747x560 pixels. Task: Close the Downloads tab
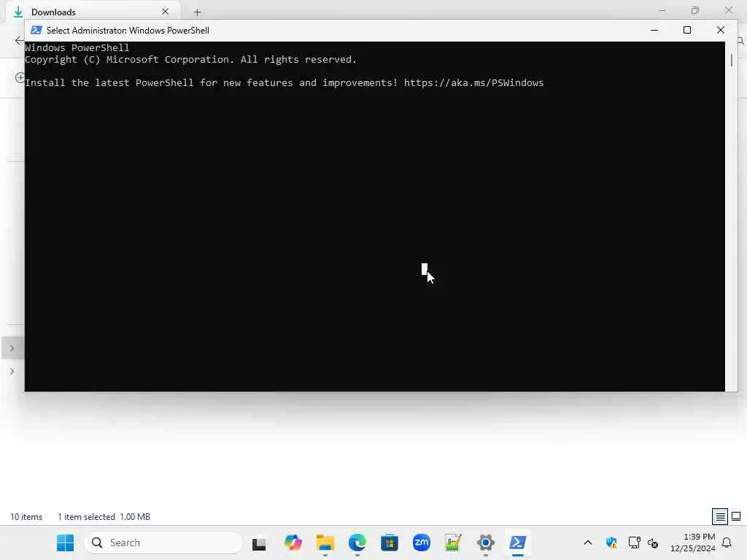point(166,12)
